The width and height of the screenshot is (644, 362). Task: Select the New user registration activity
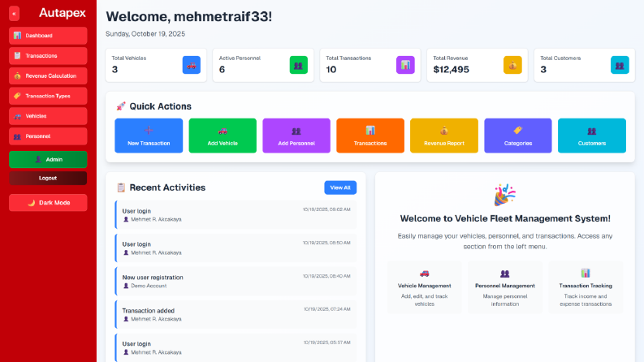tap(236, 281)
